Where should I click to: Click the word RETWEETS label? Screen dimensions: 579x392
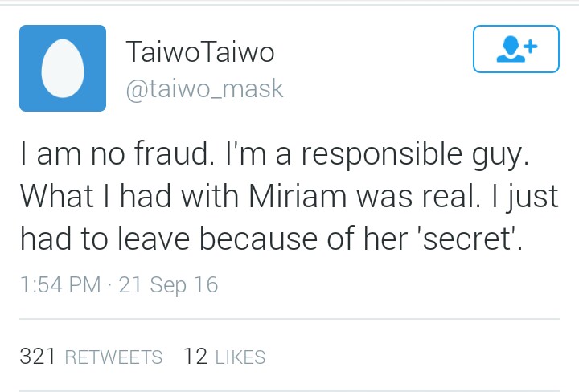(x=113, y=357)
